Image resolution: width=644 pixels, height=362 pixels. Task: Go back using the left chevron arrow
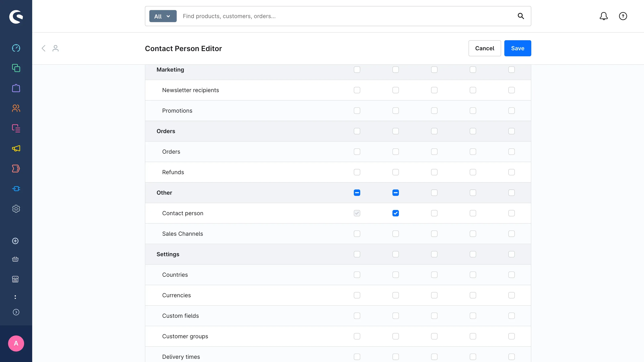coord(43,48)
